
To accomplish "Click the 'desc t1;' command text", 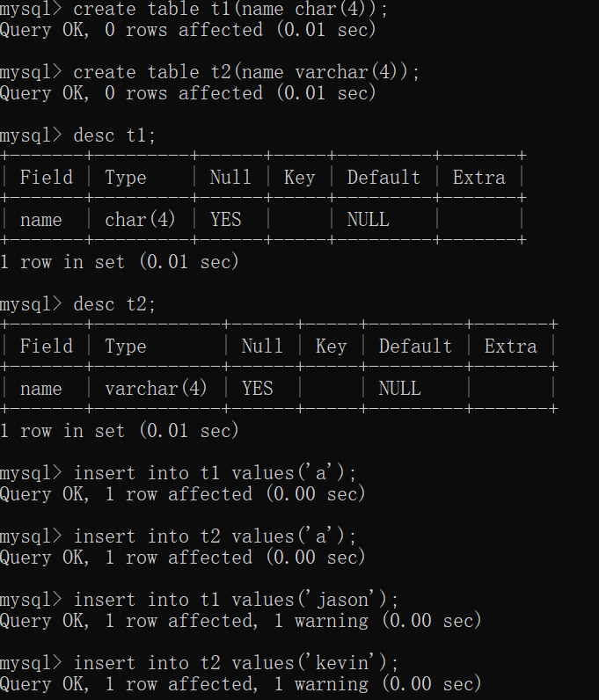I will click(x=115, y=136).
